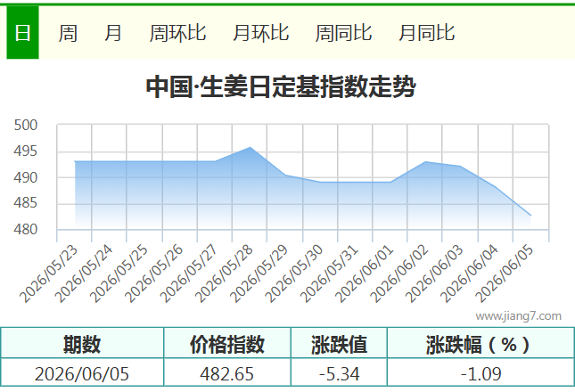Click the x-axis date 2026/06/04
The height and width of the screenshot is (392, 575).
(x=470, y=274)
